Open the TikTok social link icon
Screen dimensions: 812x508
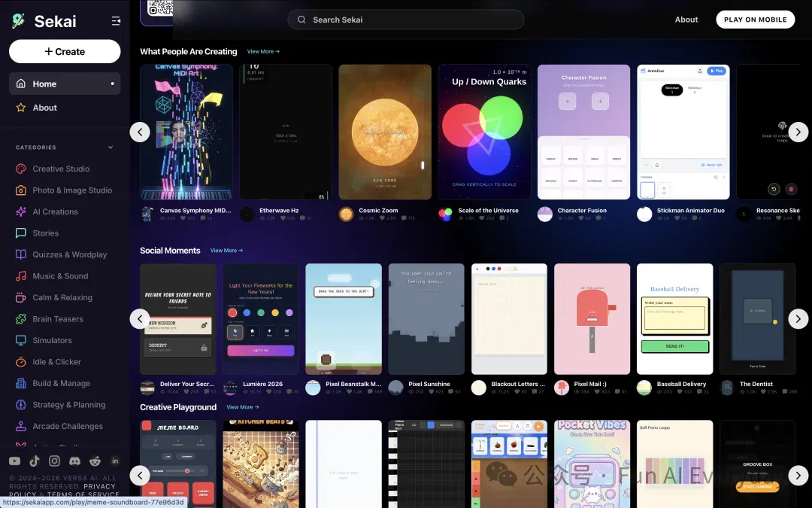pyautogui.click(x=35, y=461)
